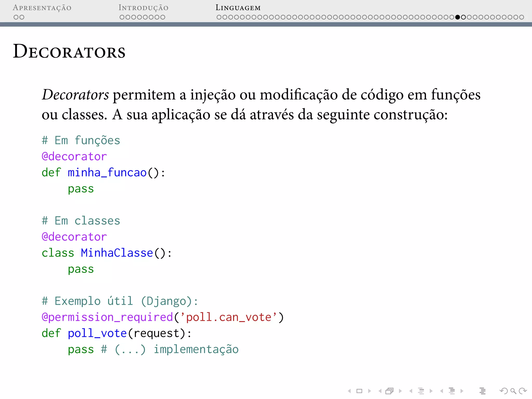Select first mini-frame dot under Introdução
532x399 pixels.
(122, 17)
